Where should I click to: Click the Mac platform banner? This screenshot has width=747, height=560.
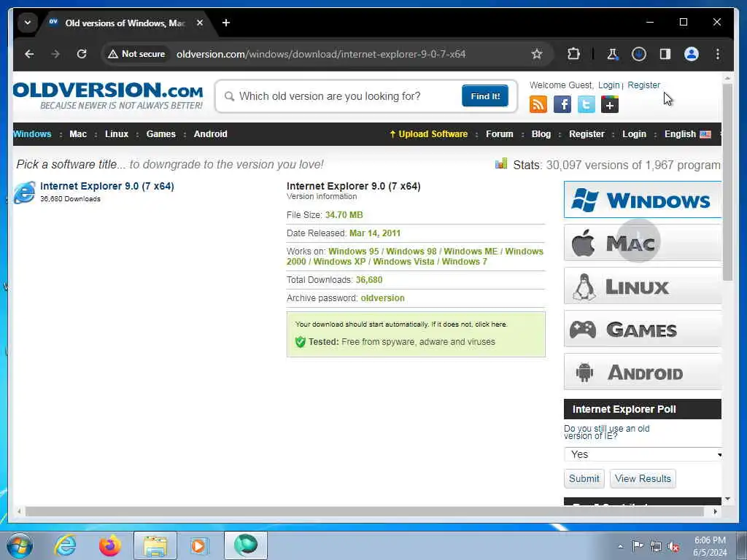[642, 243]
